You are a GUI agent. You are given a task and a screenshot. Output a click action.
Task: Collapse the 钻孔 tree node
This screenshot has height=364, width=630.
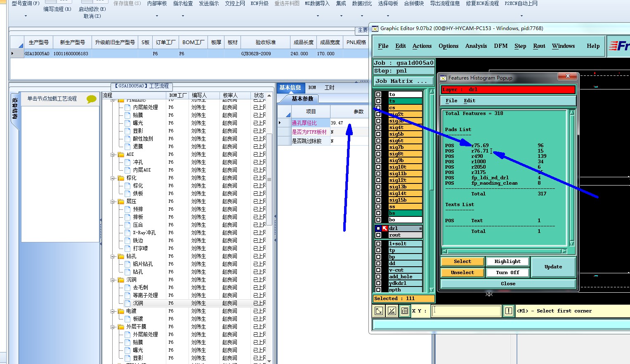113,256
